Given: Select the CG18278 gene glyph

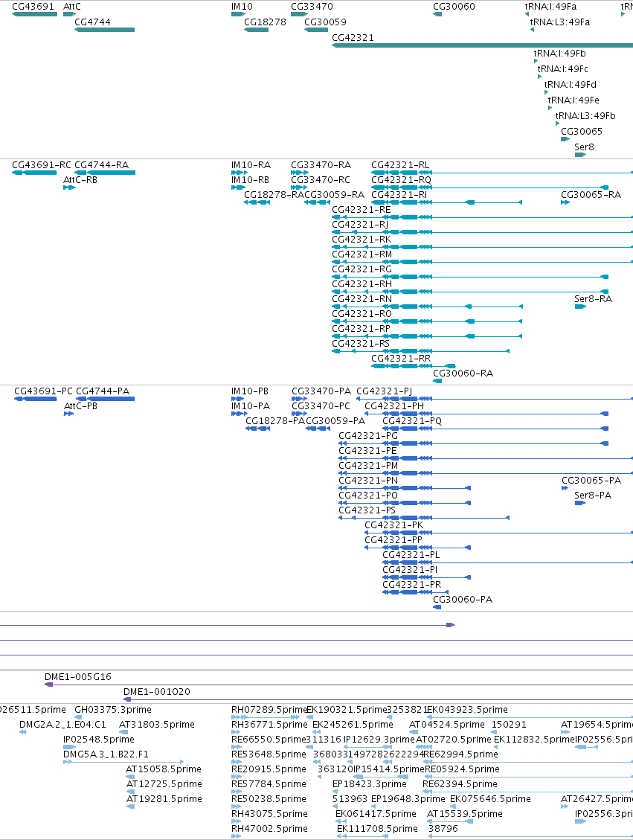Looking at the screenshot, I should (256, 30).
